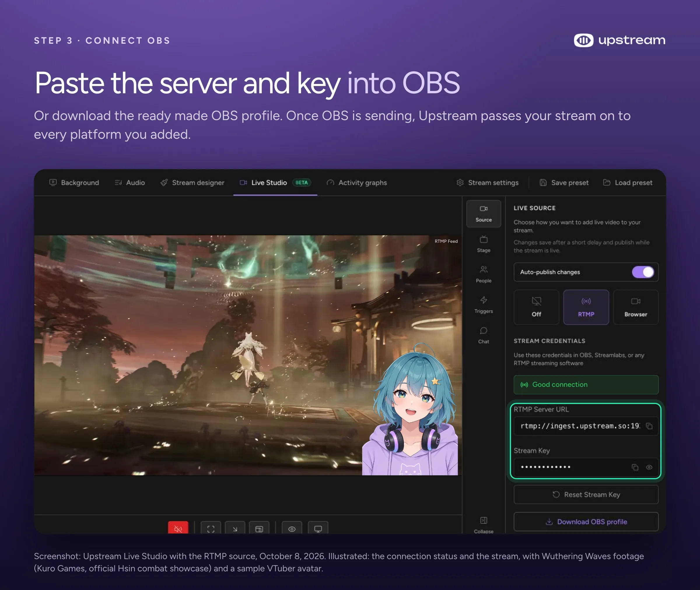Viewport: 700px width, 590px height.
Task: Click Save preset
Action: 564,182
